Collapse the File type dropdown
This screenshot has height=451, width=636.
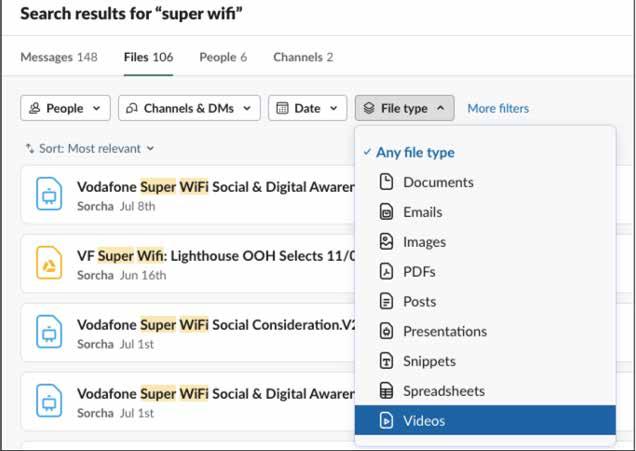(x=404, y=108)
